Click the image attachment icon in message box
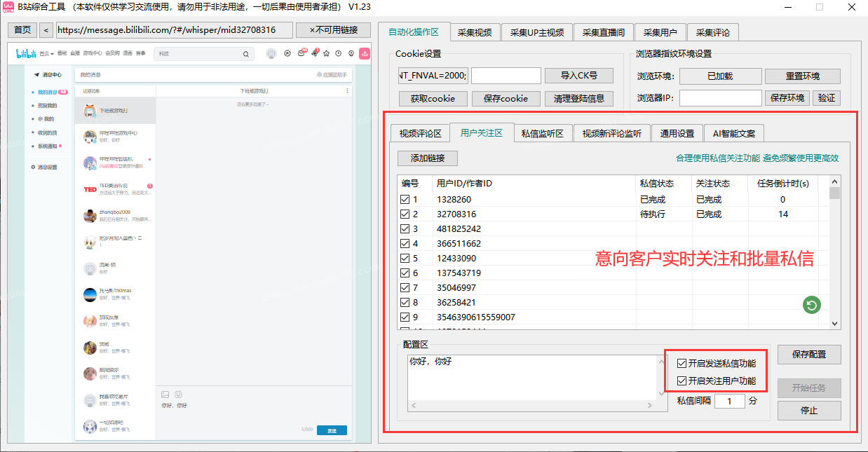This screenshot has height=452, width=868. [165, 395]
